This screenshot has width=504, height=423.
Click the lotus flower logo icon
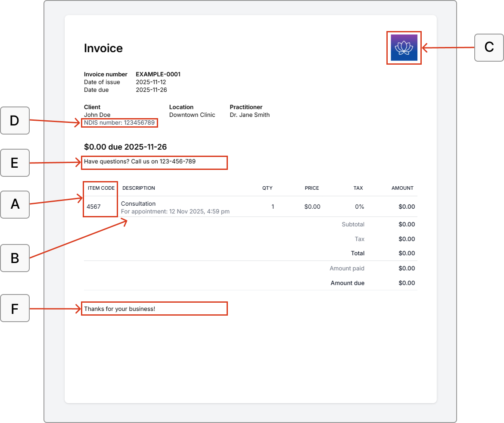click(x=404, y=48)
